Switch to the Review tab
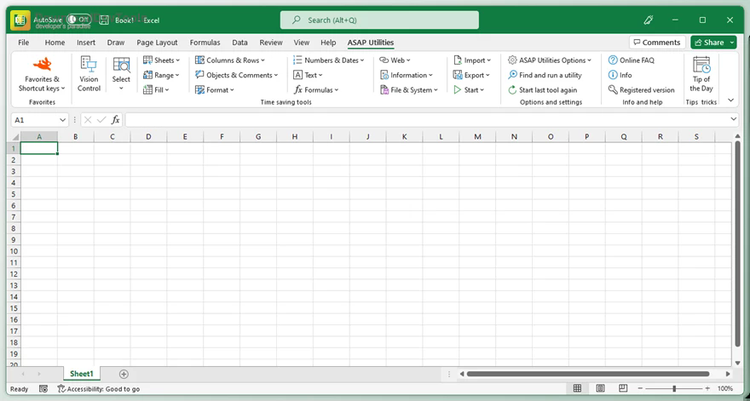The height and width of the screenshot is (401, 750). click(x=271, y=43)
